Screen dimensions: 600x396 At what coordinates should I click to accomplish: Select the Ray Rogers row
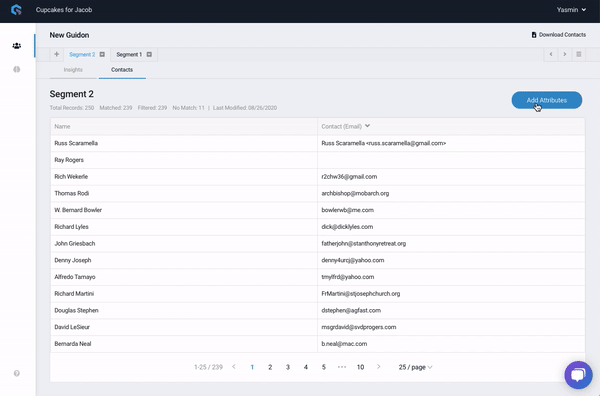318,160
